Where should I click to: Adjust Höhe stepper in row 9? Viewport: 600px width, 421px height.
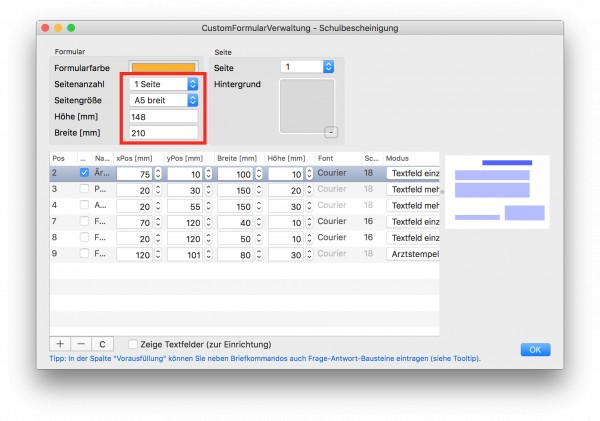coord(309,254)
